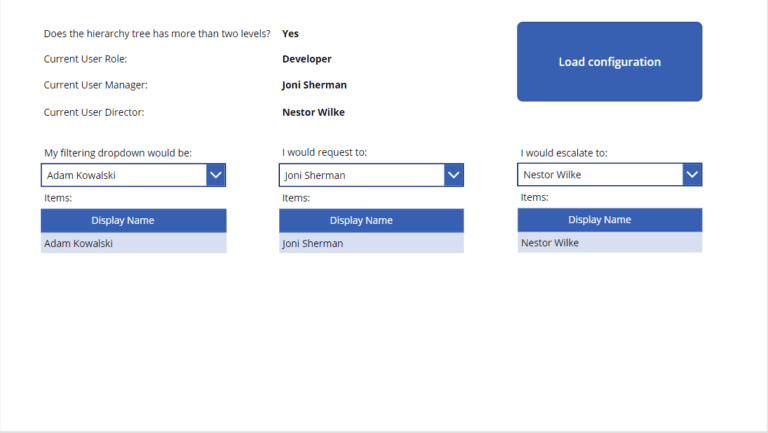Click the Current User Manager value Joni Sherman
This screenshot has height=433, width=768.
(x=314, y=85)
